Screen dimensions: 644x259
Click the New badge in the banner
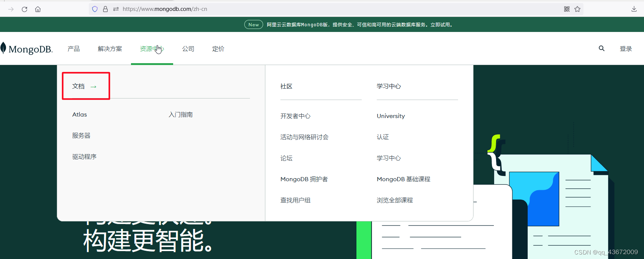tap(254, 25)
